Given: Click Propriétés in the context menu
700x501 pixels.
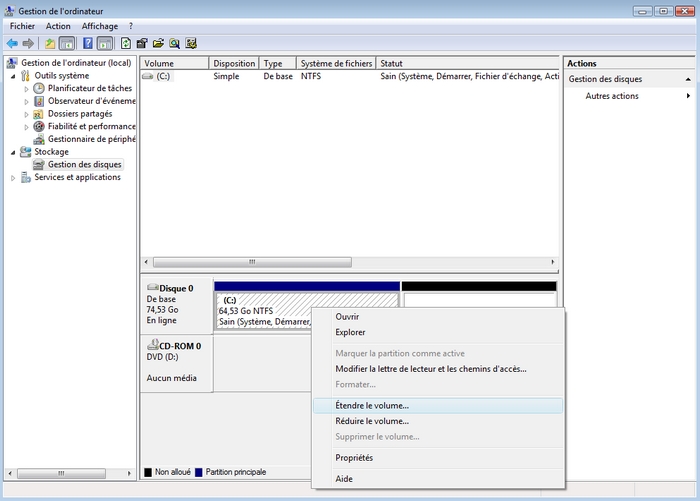Looking at the screenshot, I should (354, 458).
